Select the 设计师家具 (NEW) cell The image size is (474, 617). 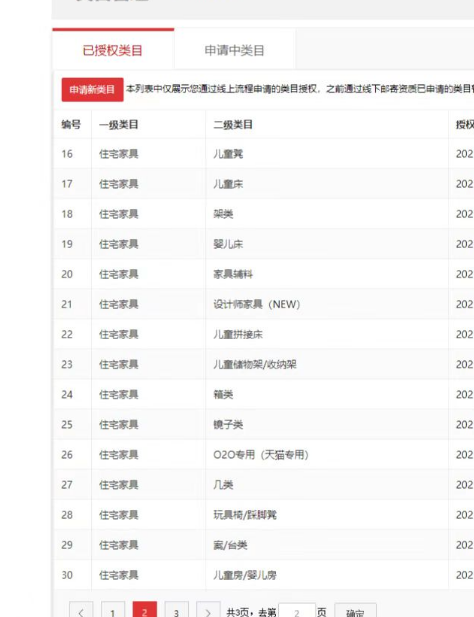pyautogui.click(x=257, y=304)
